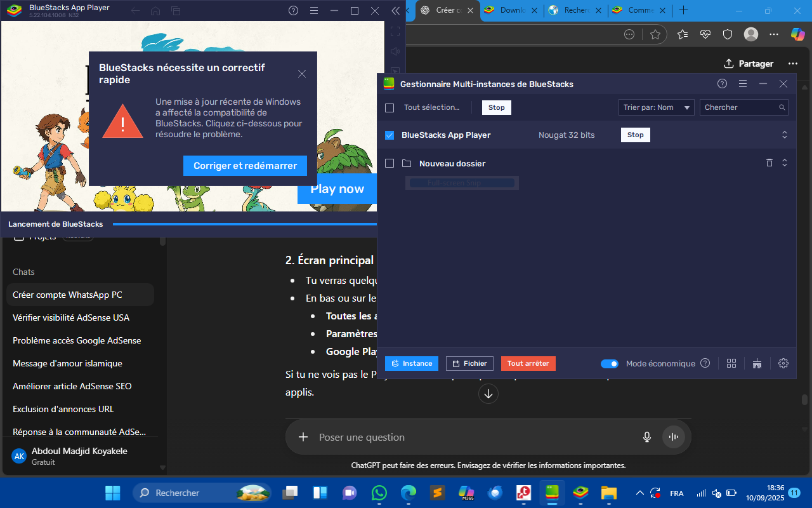812x508 pixels.
Task: Click Mode économique help icon
Action: (x=705, y=363)
